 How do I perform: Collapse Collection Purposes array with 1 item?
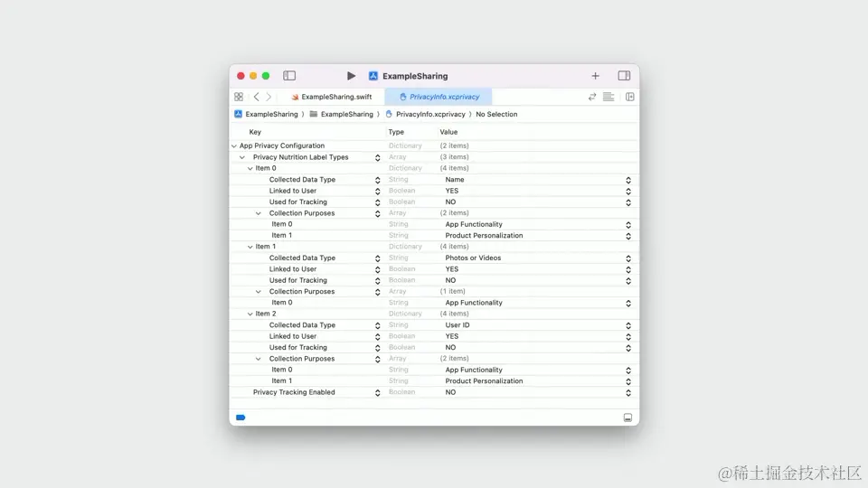[259, 292]
